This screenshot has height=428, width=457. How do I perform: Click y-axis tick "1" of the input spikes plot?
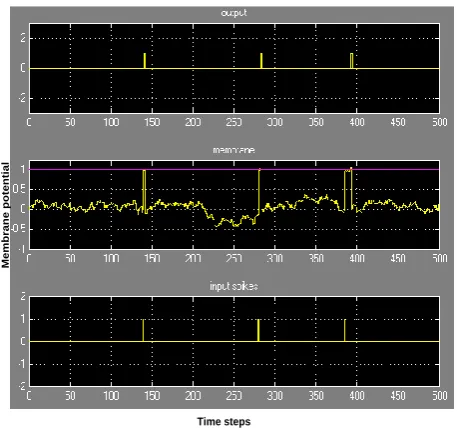23,319
